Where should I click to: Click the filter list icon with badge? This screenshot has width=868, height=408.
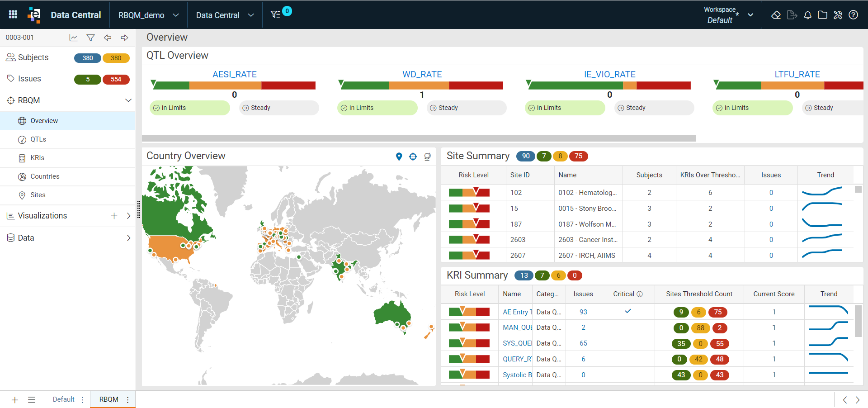click(276, 14)
